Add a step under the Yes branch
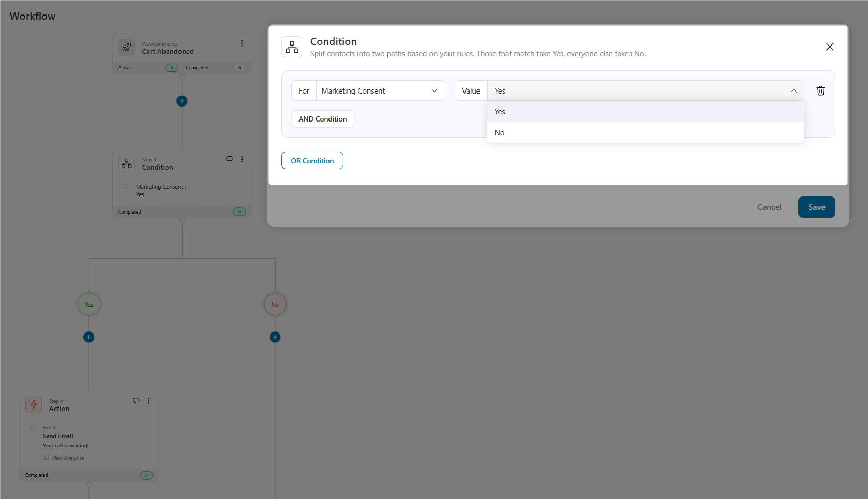Image resolution: width=868 pixels, height=499 pixels. tap(89, 337)
